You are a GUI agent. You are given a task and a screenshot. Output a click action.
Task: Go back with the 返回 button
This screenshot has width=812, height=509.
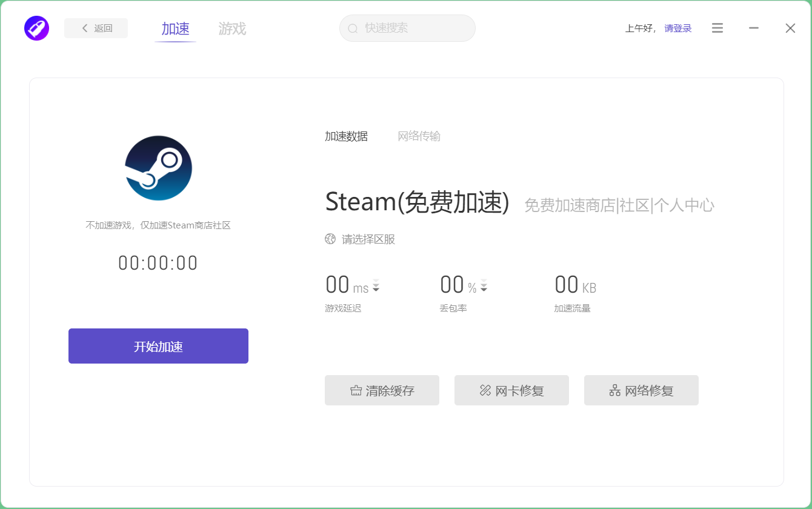pyautogui.click(x=96, y=28)
